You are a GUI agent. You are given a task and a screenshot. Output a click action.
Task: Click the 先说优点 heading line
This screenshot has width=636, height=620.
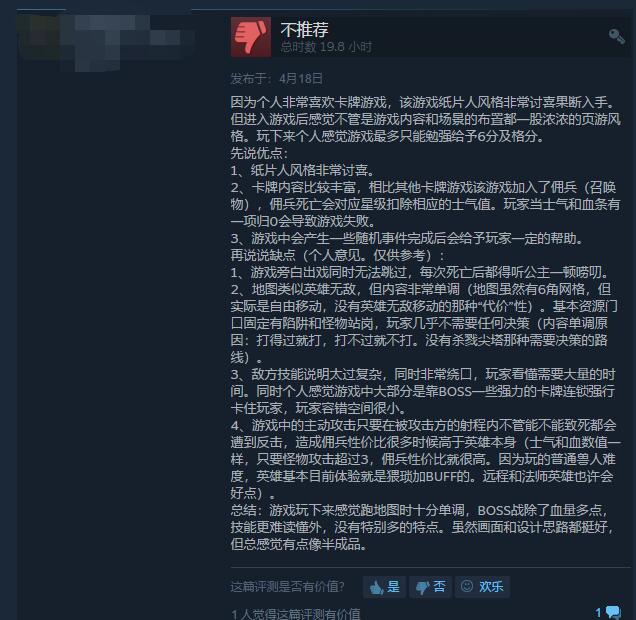[x=259, y=153]
